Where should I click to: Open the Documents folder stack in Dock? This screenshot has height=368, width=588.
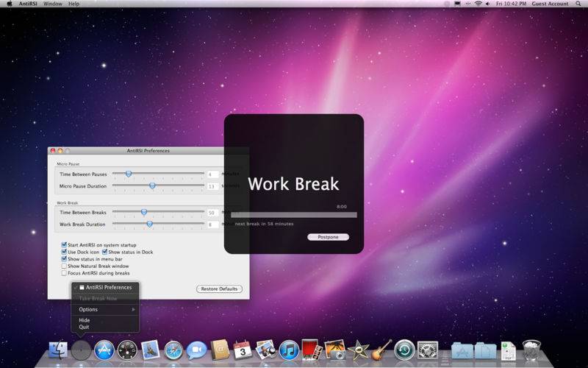click(x=485, y=350)
